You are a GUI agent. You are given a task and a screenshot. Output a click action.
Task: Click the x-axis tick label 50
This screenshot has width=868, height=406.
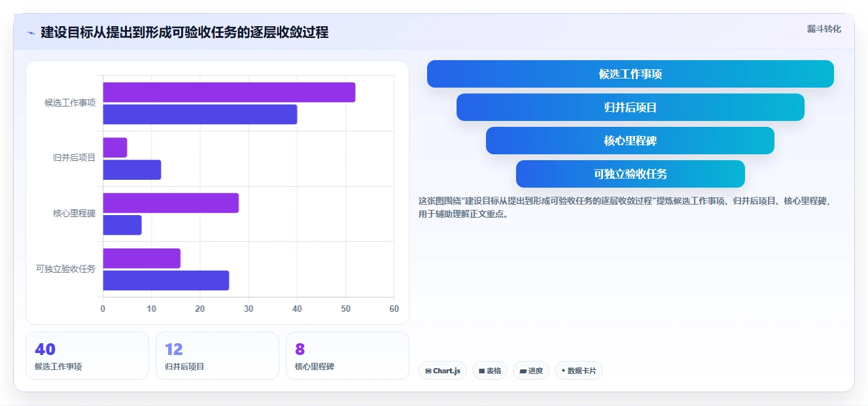(345, 309)
